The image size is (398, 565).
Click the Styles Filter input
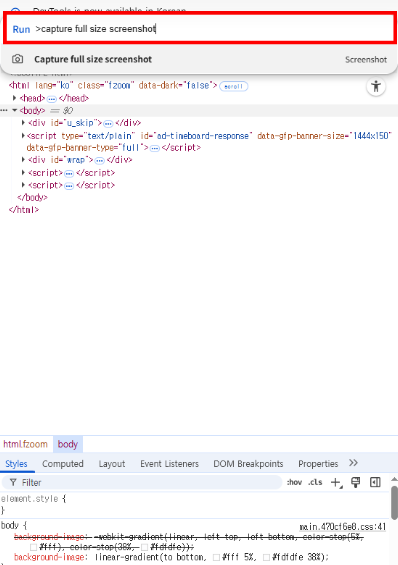click(x=142, y=482)
